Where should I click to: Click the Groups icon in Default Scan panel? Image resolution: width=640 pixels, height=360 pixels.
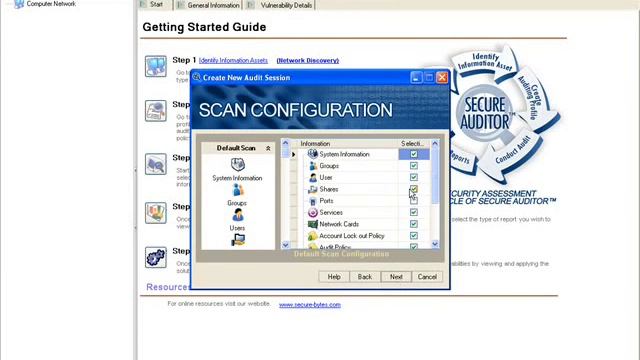tap(238, 190)
